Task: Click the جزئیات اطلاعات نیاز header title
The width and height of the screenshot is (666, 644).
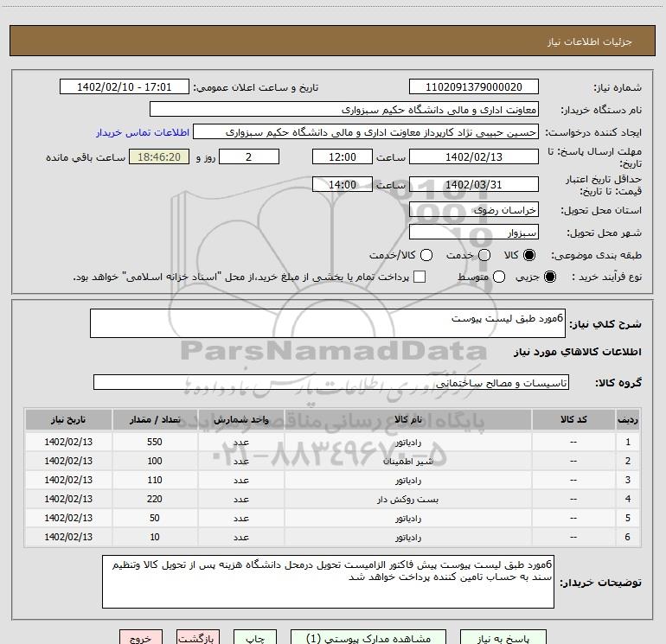Action: pyautogui.click(x=589, y=41)
